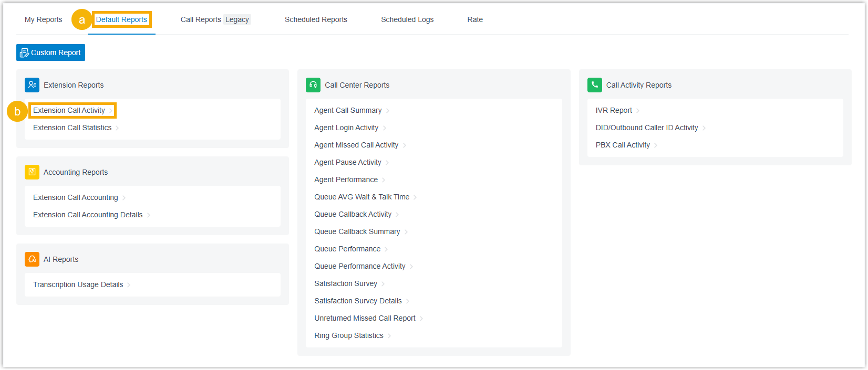Open DID/Outbound Caller ID Activity report

pos(646,128)
